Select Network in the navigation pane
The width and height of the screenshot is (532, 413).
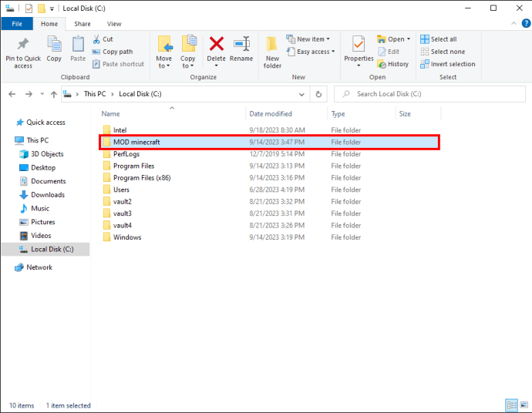tap(34, 267)
